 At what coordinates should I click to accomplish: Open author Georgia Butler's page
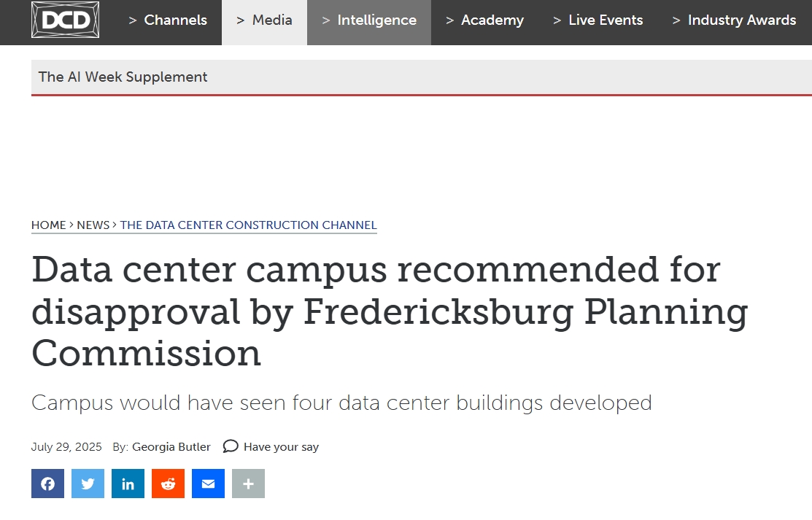click(x=171, y=447)
